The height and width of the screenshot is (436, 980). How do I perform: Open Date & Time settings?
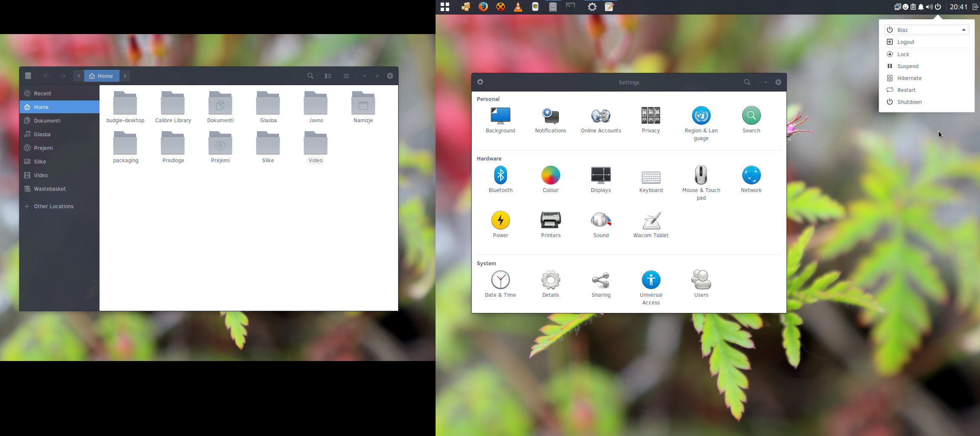tap(501, 284)
